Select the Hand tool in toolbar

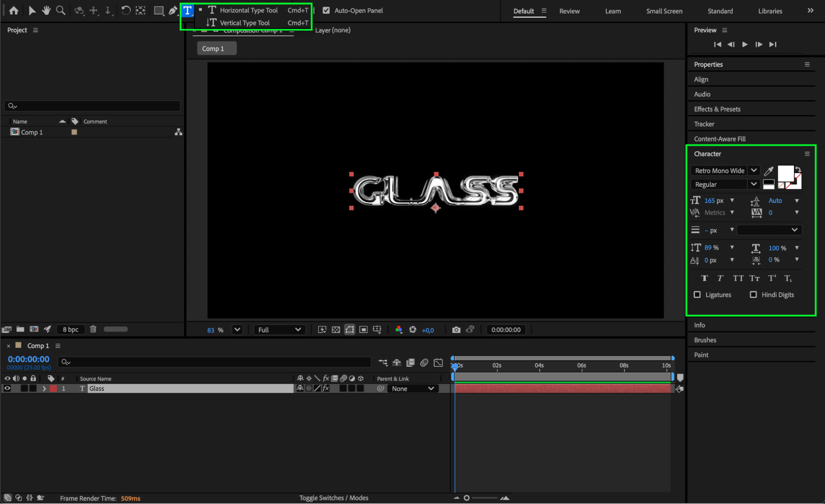coord(46,10)
